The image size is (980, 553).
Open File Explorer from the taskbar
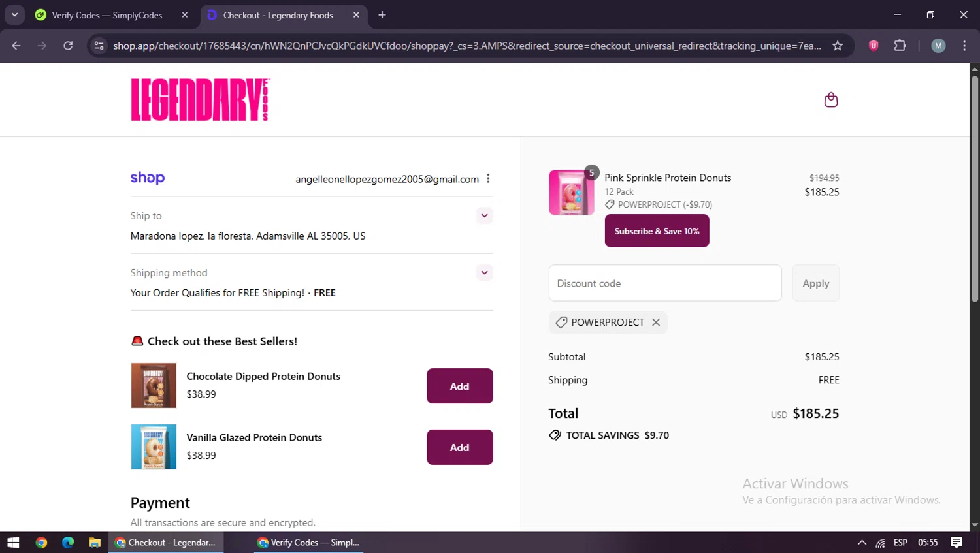tap(95, 543)
